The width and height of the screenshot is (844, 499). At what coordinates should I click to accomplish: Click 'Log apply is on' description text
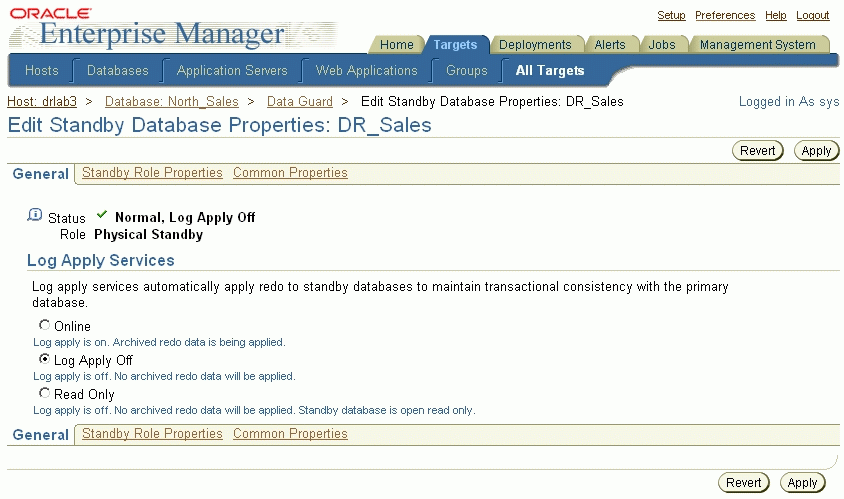tap(159, 342)
